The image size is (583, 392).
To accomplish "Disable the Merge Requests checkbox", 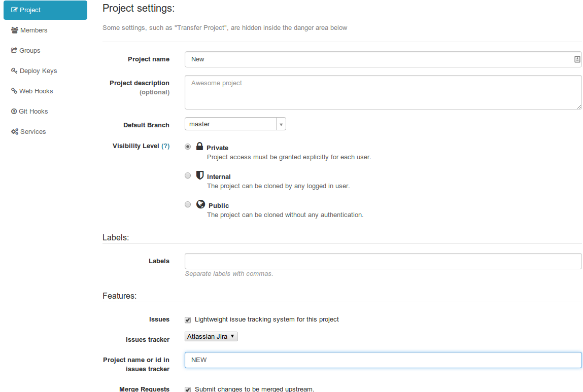I will point(187,389).
